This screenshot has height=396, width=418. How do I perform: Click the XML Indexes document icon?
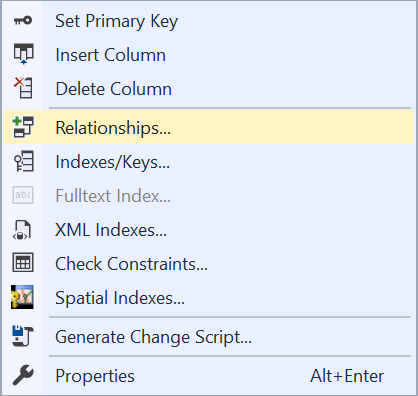(22, 229)
